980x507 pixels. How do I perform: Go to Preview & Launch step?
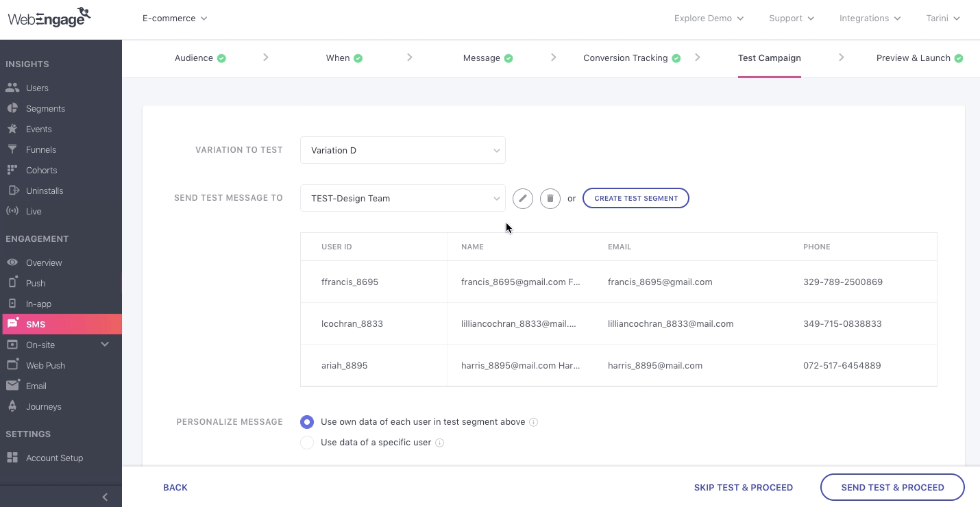[914, 58]
